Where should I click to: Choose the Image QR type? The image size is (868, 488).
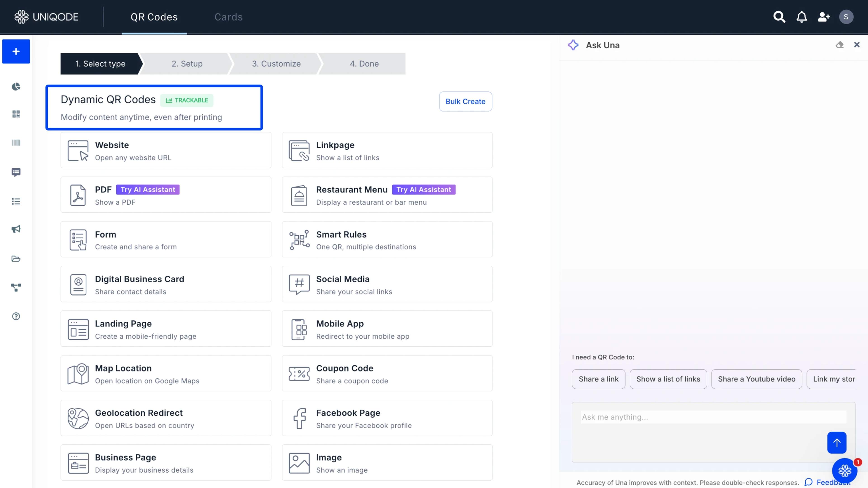(x=387, y=463)
